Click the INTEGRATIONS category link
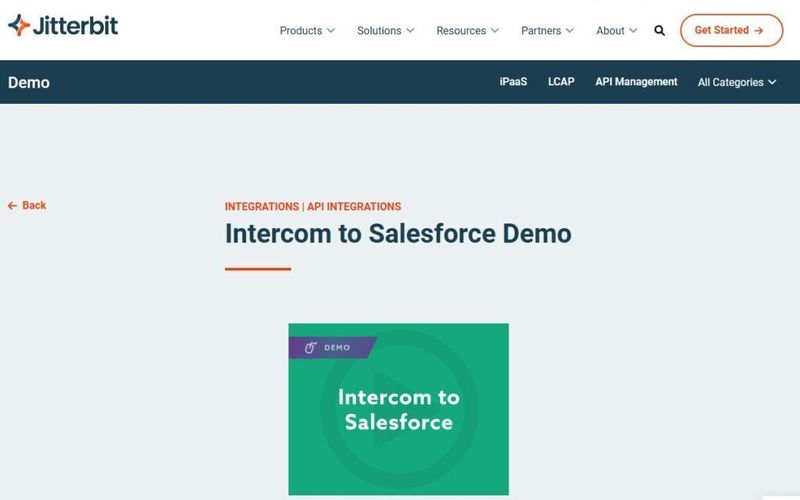Viewport: 800px width, 500px height. [x=262, y=207]
